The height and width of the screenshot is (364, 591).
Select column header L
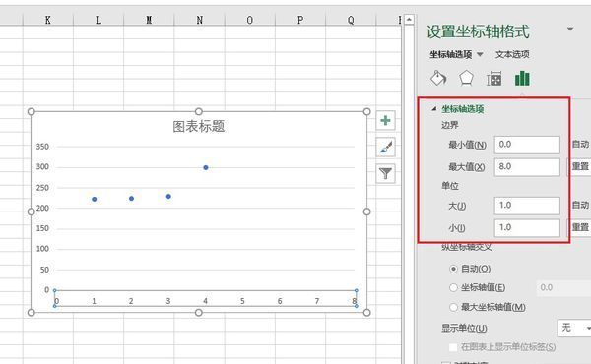pyautogui.click(x=98, y=20)
